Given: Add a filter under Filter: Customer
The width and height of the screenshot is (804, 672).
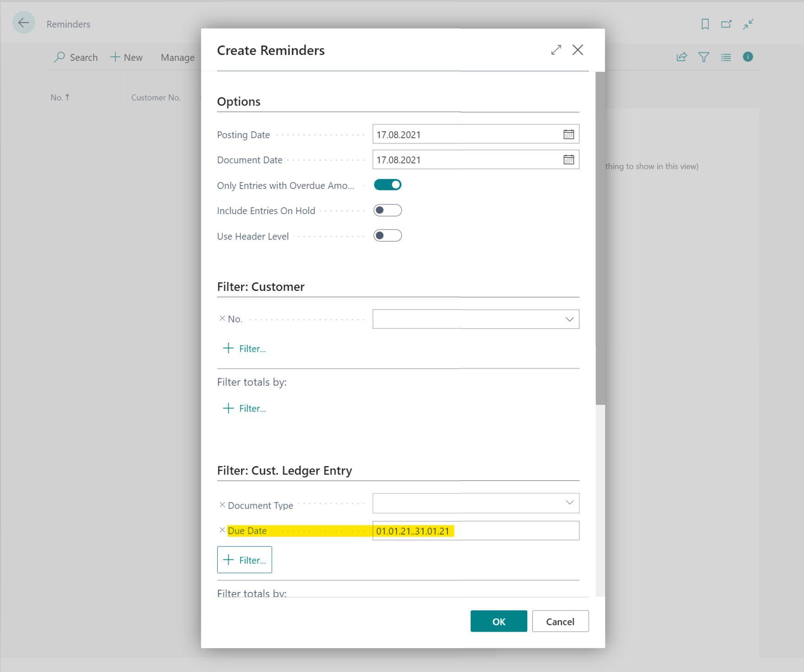Looking at the screenshot, I should point(244,348).
